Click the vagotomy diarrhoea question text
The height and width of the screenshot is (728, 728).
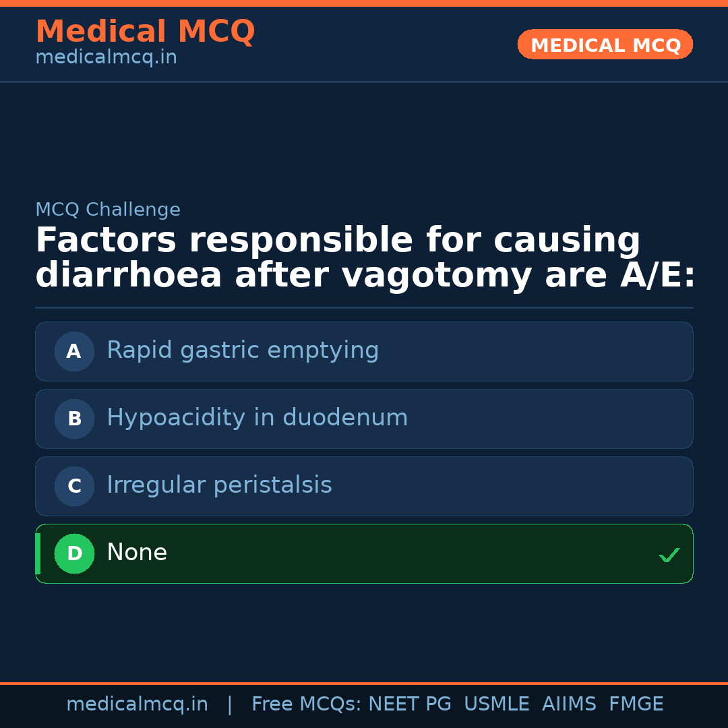click(364, 258)
